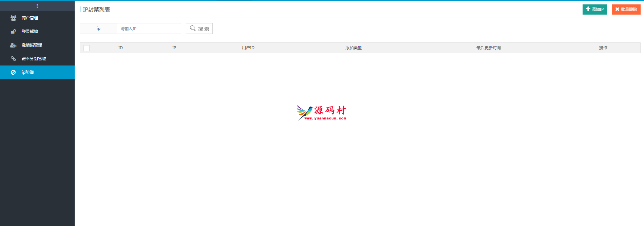
Task: Open the ip search field selector
Action: 98,29
